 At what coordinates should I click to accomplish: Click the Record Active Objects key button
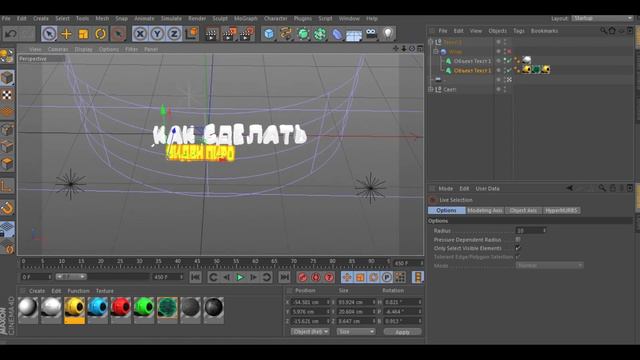pos(302,277)
